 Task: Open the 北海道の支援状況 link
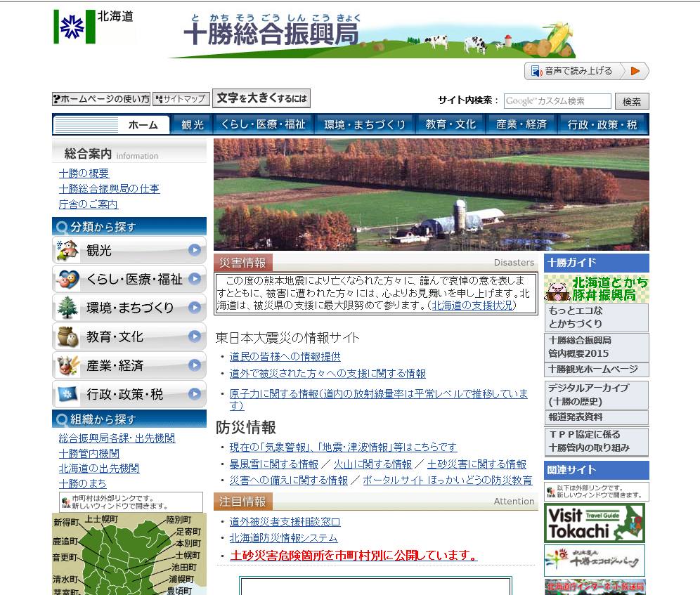click(x=472, y=306)
